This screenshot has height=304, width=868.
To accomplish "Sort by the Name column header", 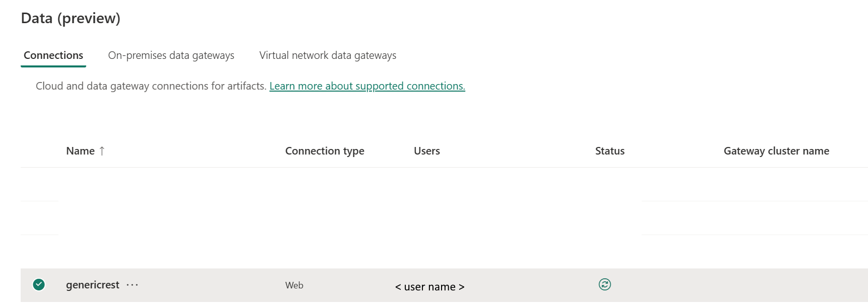I will pos(80,151).
